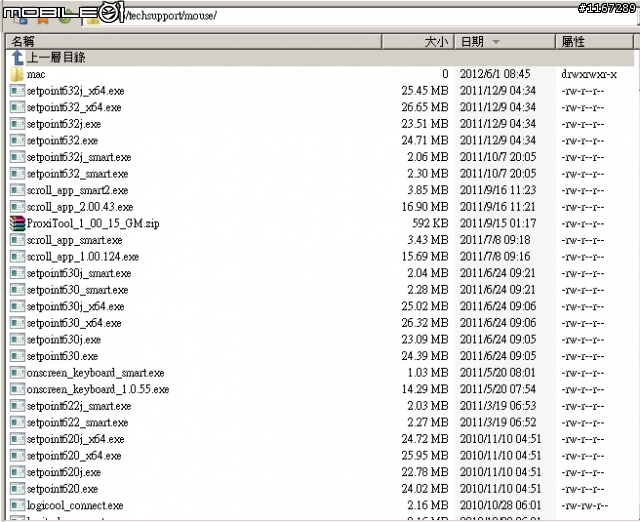The image size is (640, 522).
Task: Click the 24.02 MB size cell
Action: (425, 489)
